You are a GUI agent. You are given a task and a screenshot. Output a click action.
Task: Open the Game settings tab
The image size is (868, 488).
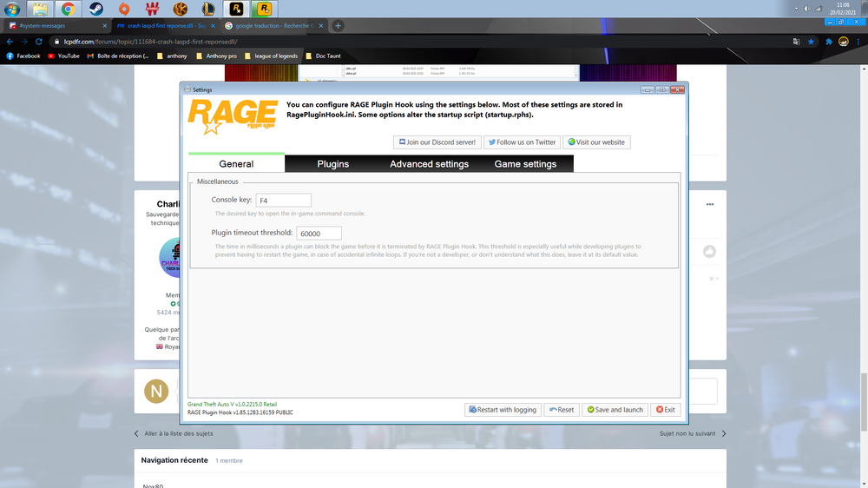(525, 163)
